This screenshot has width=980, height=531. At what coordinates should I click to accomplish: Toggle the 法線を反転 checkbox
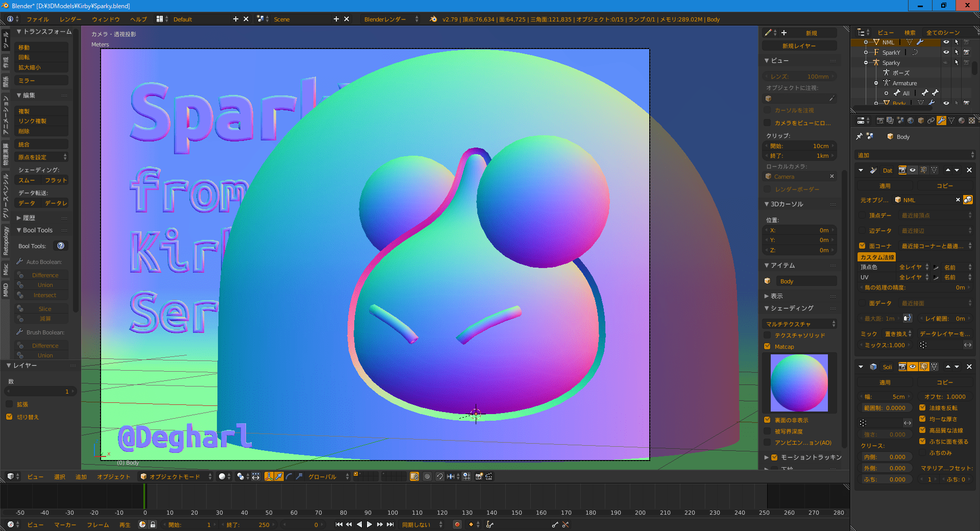[x=922, y=407]
